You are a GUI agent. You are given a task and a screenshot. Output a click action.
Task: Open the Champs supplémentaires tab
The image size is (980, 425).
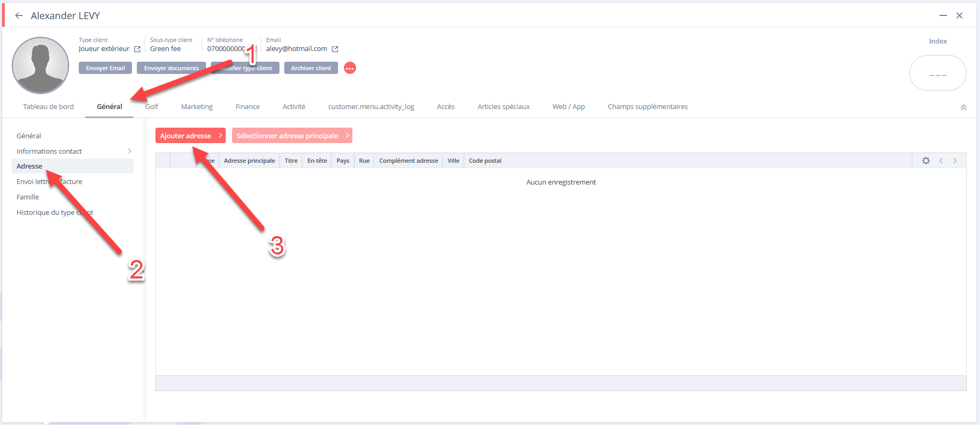[648, 107]
